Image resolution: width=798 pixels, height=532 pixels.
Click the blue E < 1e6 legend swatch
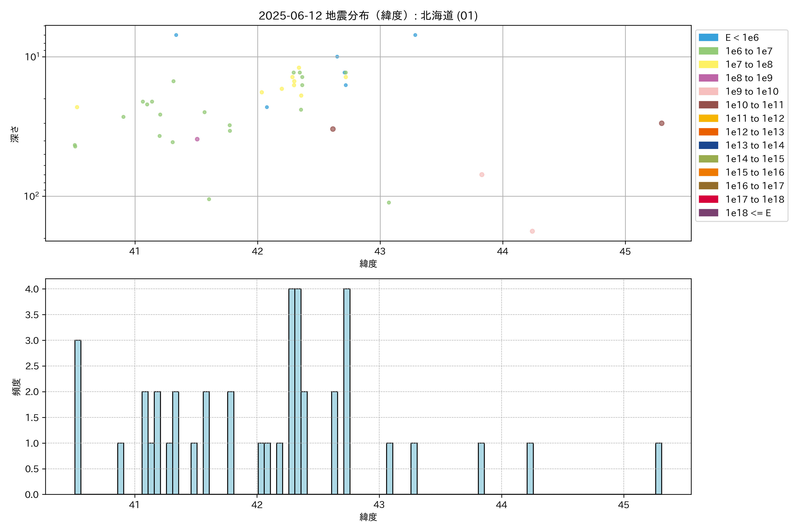708,37
